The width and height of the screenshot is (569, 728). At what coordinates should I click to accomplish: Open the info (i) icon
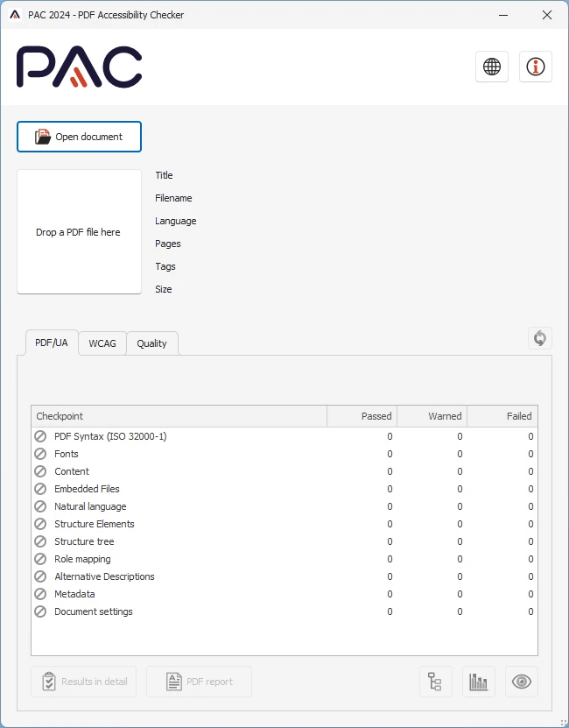[536, 67]
